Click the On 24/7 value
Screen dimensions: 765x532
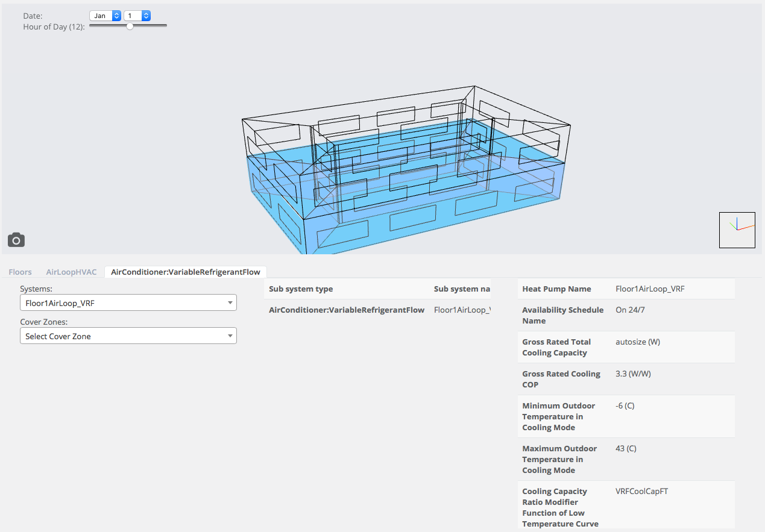pos(631,310)
